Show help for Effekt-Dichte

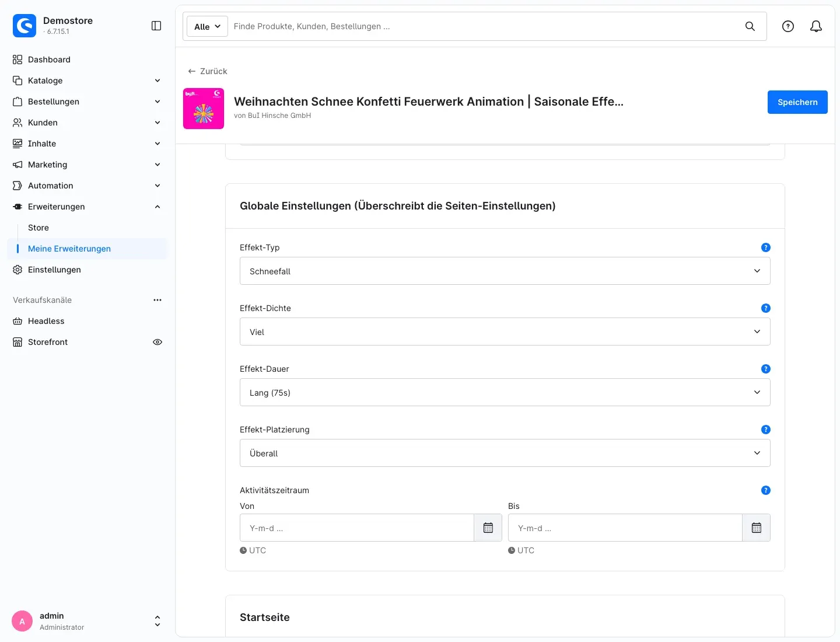(766, 308)
